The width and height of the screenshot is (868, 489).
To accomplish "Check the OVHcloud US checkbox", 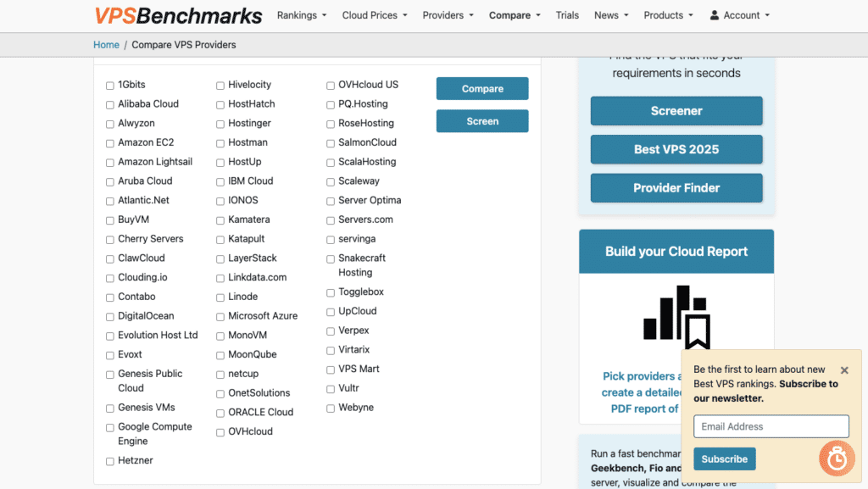I will click(x=331, y=86).
